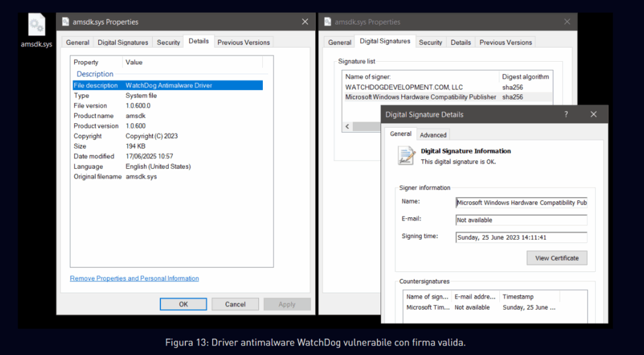Click the Value column header
Viewport: 644px width, 355px height.
tap(192, 62)
